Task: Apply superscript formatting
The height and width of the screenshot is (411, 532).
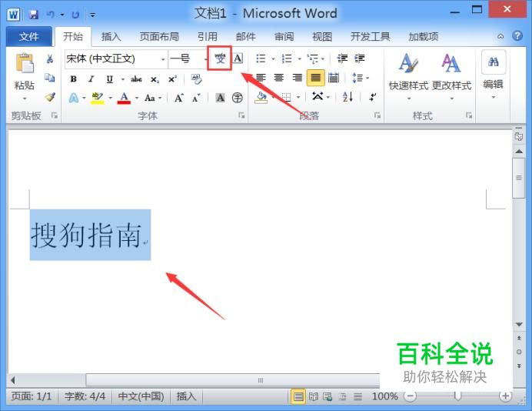Action: click(x=172, y=79)
